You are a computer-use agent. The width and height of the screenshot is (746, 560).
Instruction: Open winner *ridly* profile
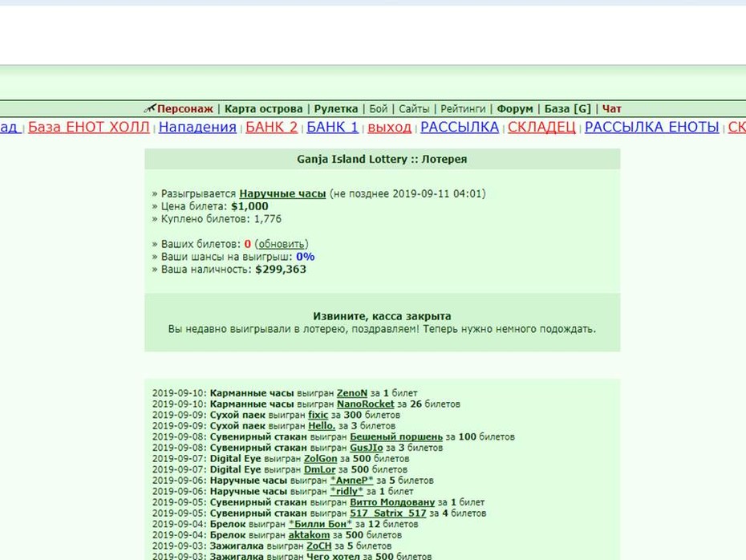347,491
